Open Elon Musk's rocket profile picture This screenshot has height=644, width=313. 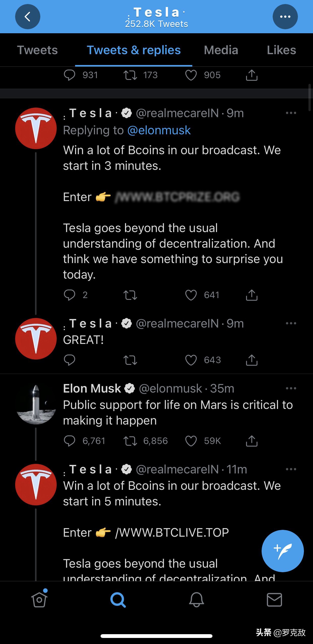(36, 404)
